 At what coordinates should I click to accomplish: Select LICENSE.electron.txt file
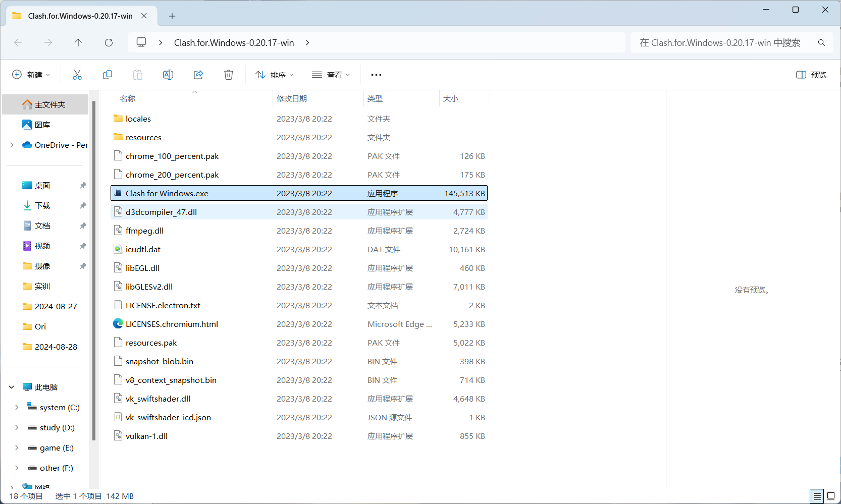pos(299,305)
